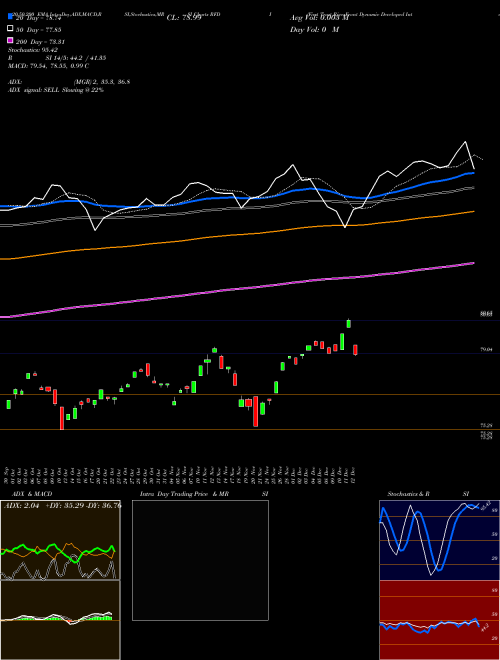The width and height of the screenshot is (500, 660).
Task: Click the MACD values line
Action: pyautogui.click(x=48, y=66)
